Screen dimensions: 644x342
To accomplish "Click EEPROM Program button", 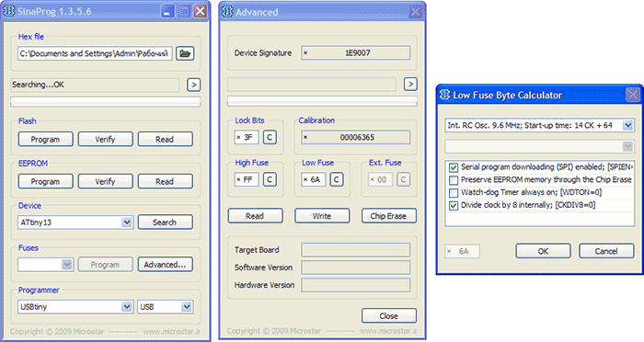I will click(46, 181).
